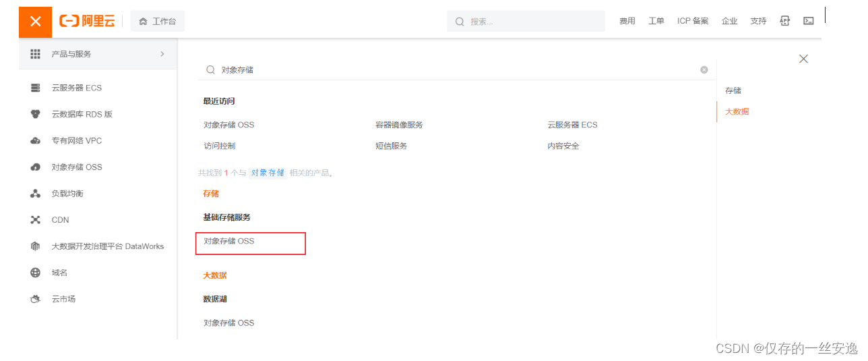The height and width of the screenshot is (361, 868).
Task: Click the 云市场 icon
Action: click(x=36, y=299)
